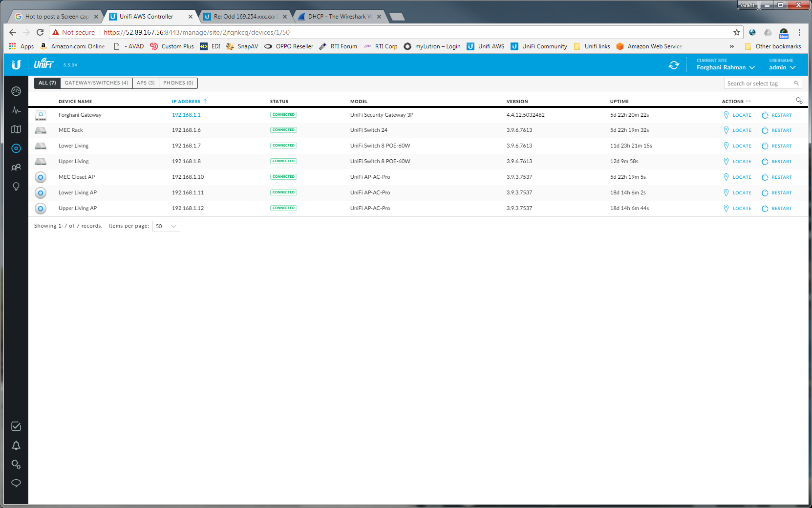
Task: Click Upper Living AP device icon
Action: pyautogui.click(x=41, y=209)
